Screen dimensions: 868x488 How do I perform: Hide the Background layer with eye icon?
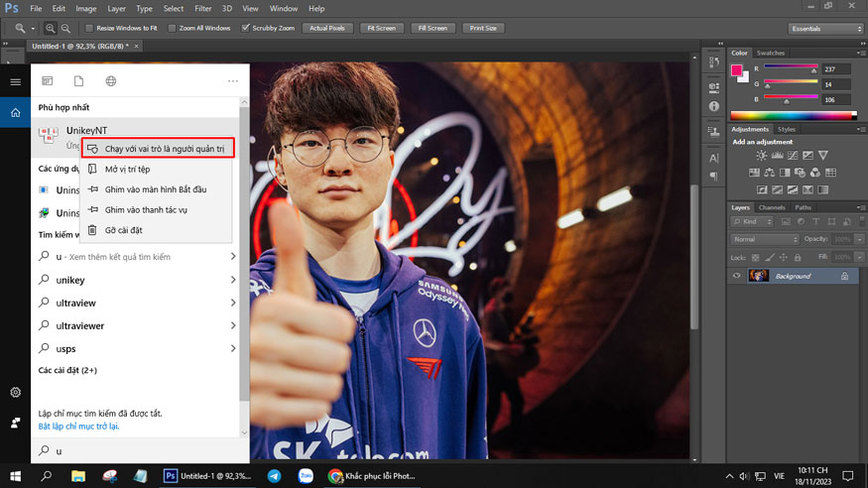737,276
